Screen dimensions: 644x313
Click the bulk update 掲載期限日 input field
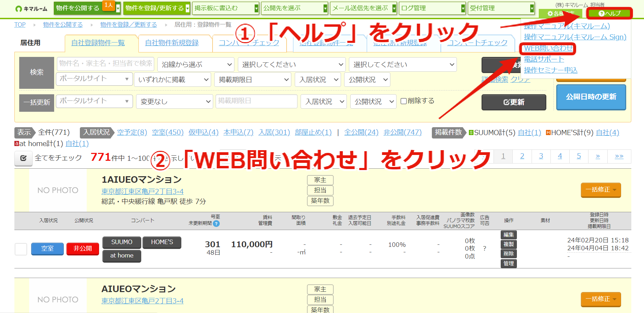pyautogui.click(x=256, y=101)
